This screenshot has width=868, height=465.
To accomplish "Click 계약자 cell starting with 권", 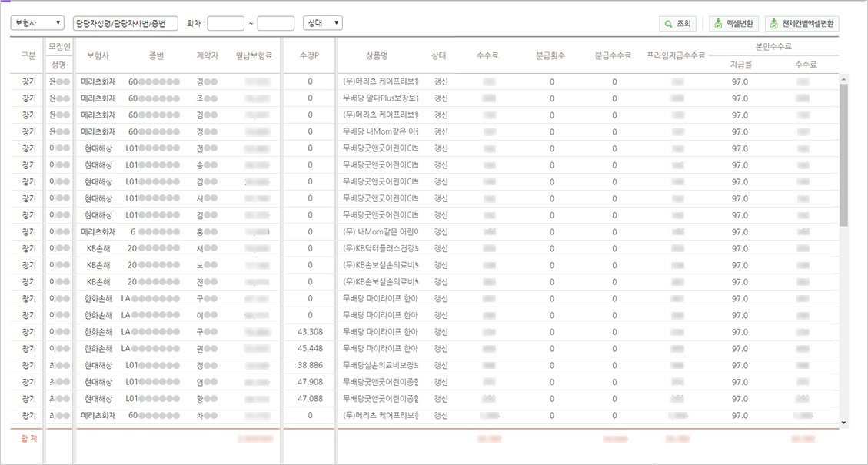I will 207,348.
